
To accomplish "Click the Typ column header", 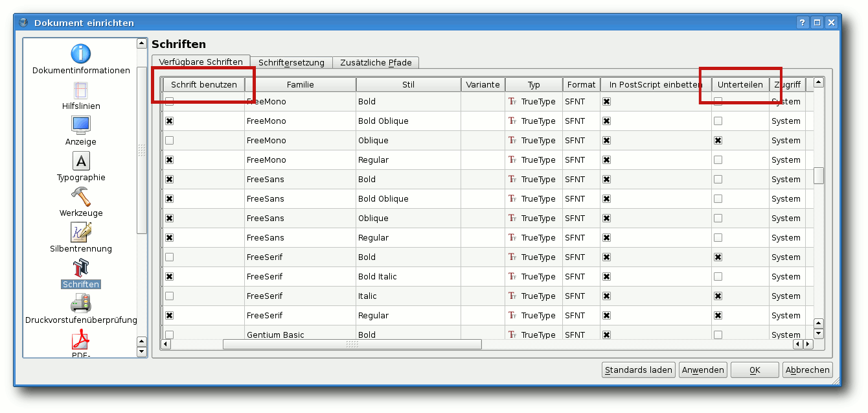I will click(x=534, y=84).
